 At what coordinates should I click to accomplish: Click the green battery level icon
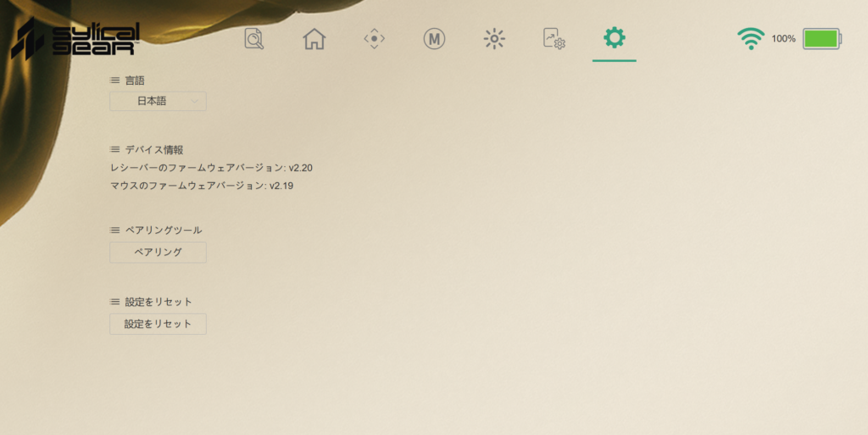pos(822,39)
